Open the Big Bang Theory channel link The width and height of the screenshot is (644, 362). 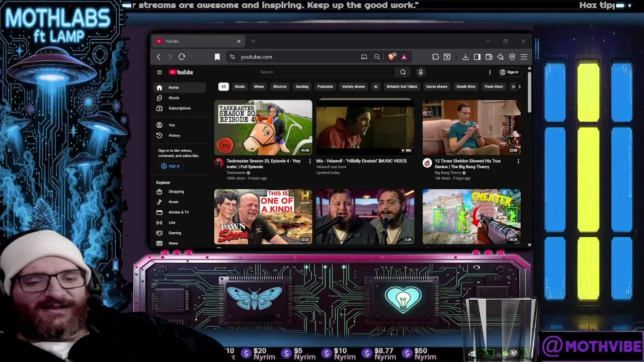click(448, 172)
